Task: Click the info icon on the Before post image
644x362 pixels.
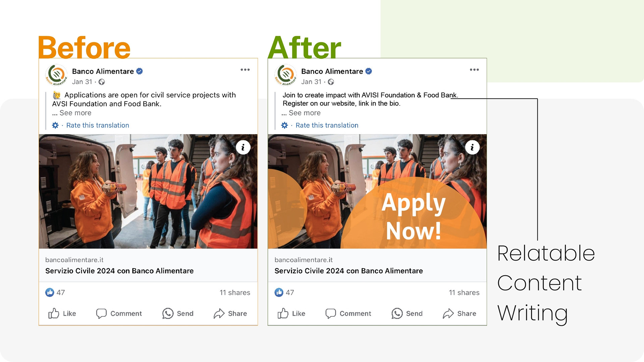Action: click(x=243, y=147)
